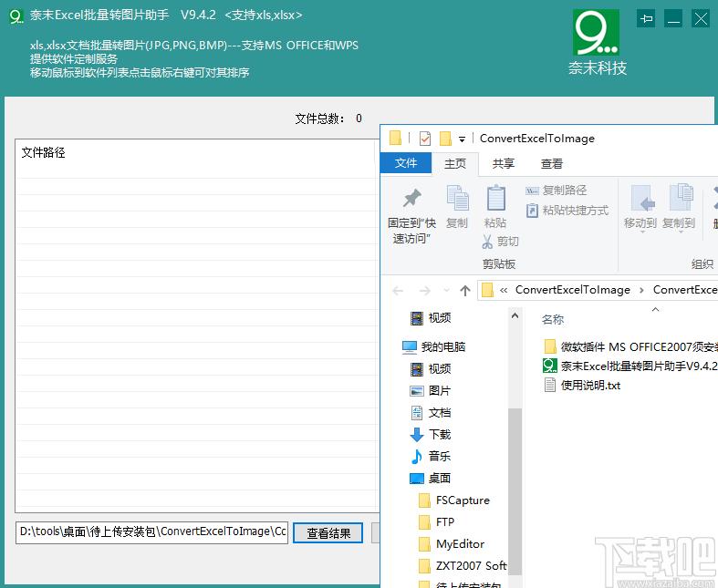The height and width of the screenshot is (588, 718).
Task: Open the recent locations dropdown arrow
Action: (446, 291)
